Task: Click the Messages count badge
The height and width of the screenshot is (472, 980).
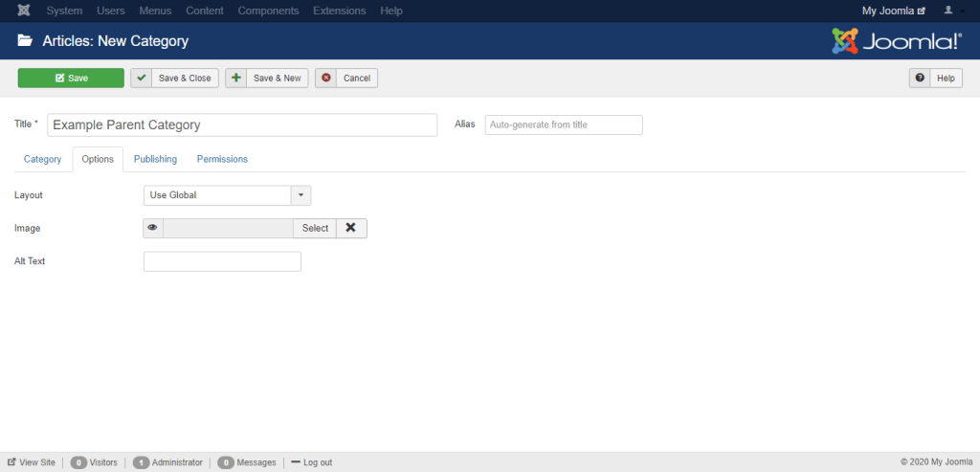Action: point(226,462)
